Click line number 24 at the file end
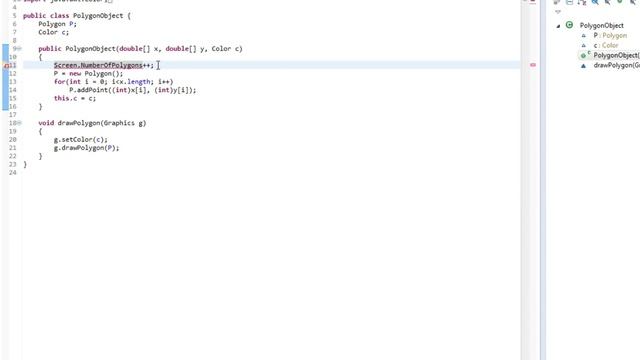The image size is (640, 360). pyautogui.click(x=13, y=173)
